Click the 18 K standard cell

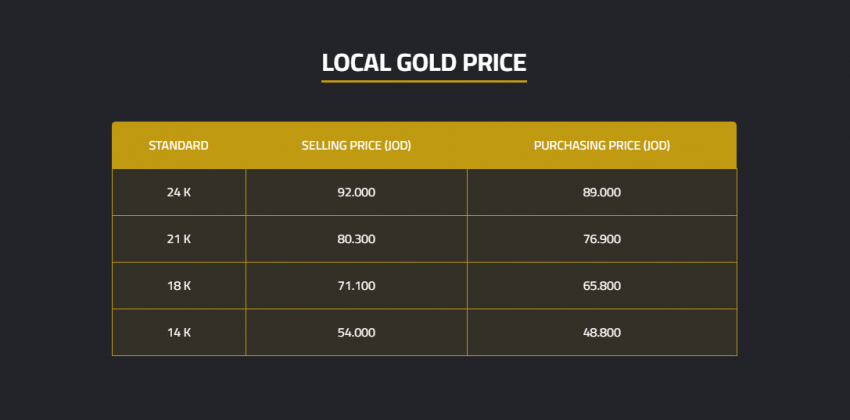[178, 286]
